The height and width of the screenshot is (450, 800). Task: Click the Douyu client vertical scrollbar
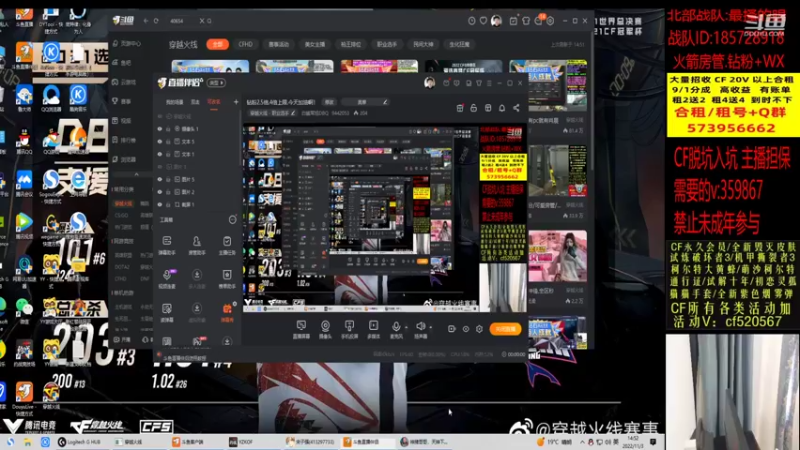coord(592,99)
